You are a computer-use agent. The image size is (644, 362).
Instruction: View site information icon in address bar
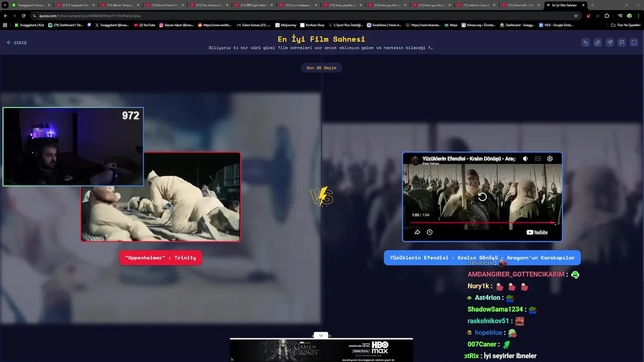[35, 16]
